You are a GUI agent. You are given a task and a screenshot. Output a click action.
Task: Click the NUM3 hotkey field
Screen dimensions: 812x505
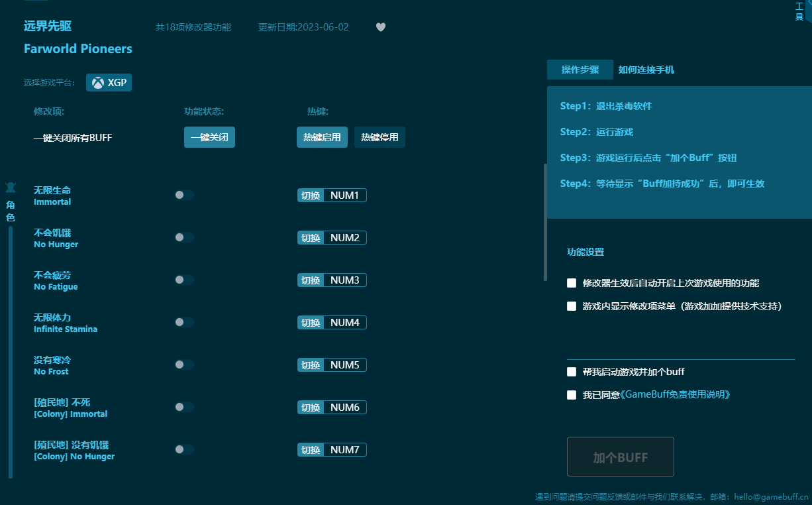[345, 280]
